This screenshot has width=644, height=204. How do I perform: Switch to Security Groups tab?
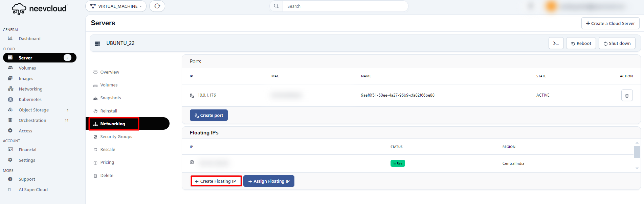pos(116,137)
